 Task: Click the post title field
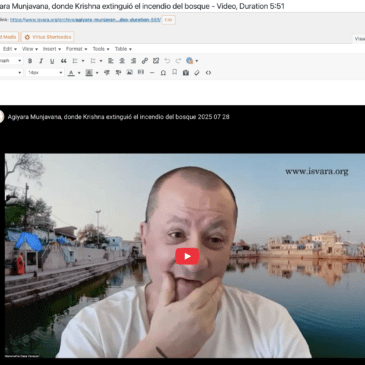click(x=182, y=6)
